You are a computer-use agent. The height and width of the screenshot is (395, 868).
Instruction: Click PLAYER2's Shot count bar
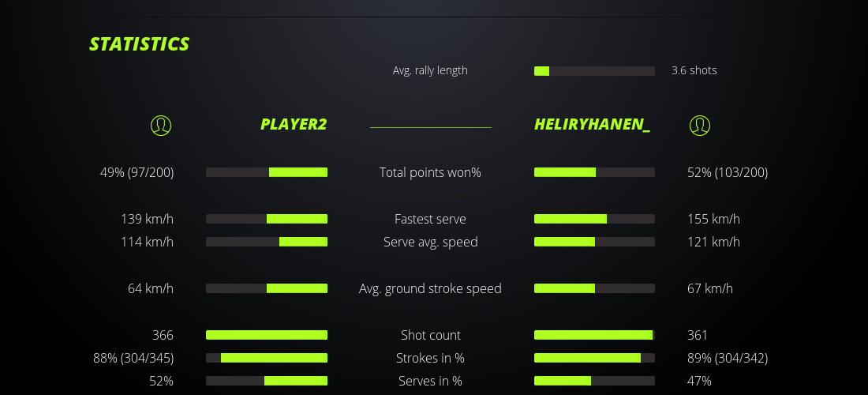click(x=267, y=335)
